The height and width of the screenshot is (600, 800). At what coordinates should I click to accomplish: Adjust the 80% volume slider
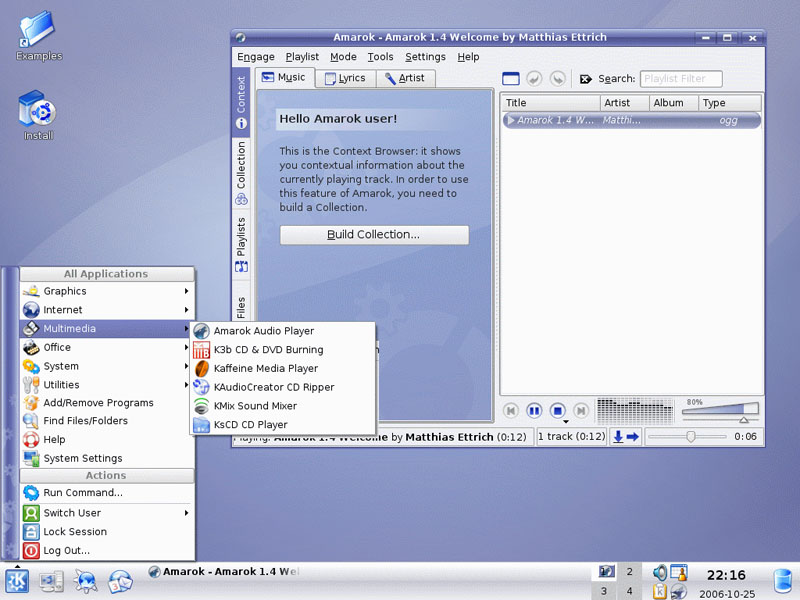720,411
